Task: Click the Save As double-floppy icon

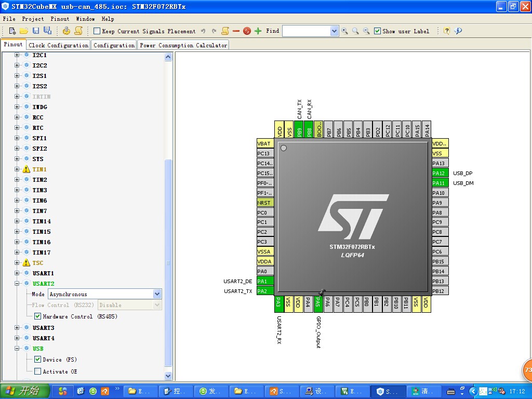Action: coord(47,31)
